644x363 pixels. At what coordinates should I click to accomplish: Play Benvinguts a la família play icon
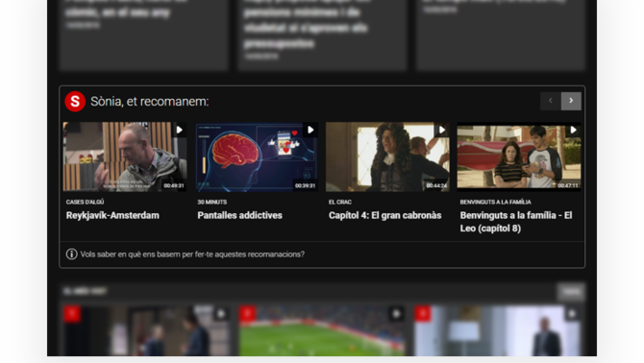coord(574,130)
